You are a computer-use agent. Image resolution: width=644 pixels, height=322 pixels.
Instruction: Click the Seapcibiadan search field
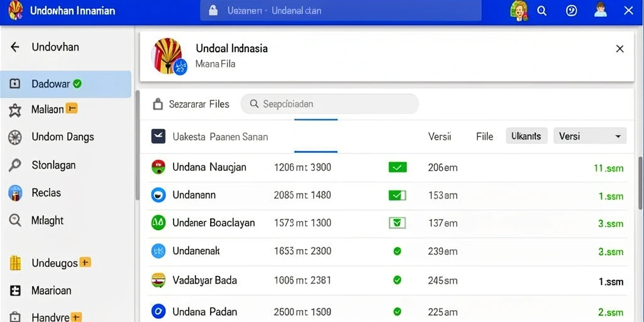point(330,104)
